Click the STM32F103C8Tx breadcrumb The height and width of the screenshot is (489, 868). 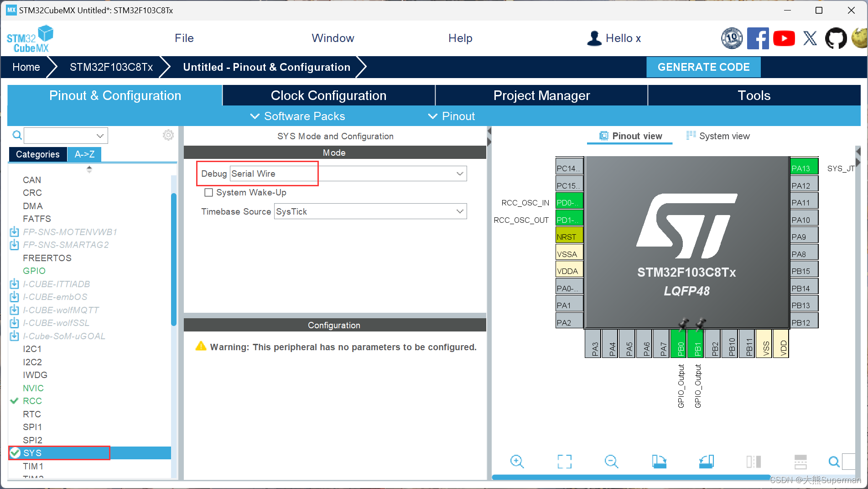(x=111, y=67)
